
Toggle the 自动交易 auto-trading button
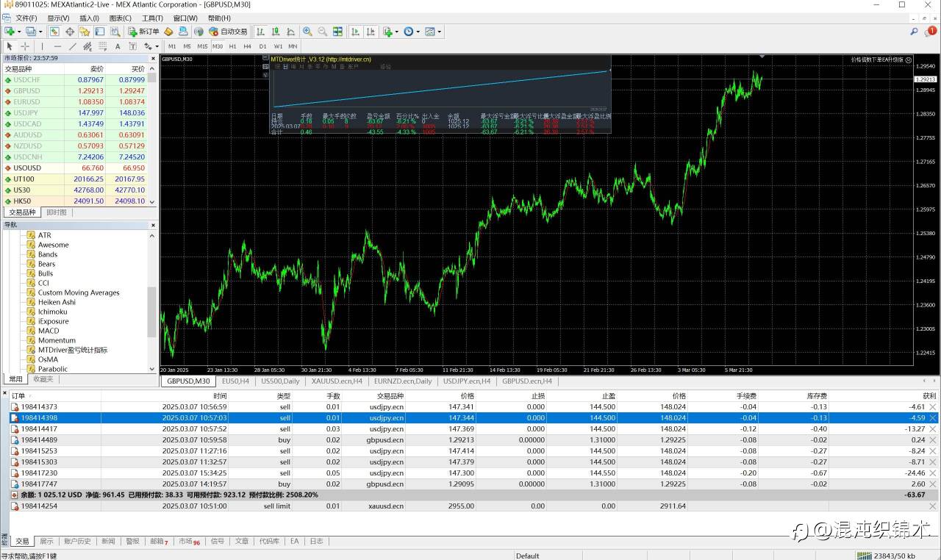point(228,32)
